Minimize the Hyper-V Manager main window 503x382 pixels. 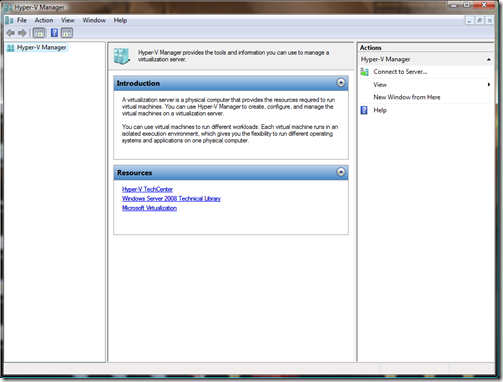click(x=453, y=5)
